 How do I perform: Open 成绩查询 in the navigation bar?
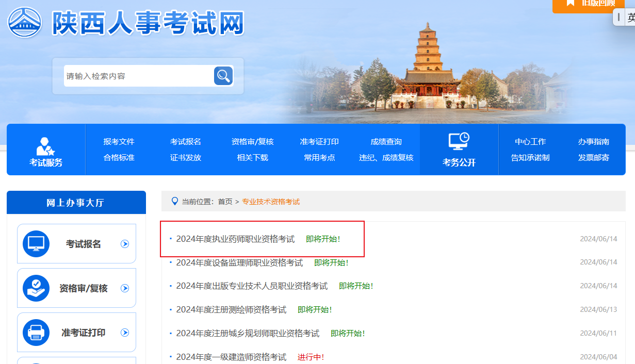(386, 142)
